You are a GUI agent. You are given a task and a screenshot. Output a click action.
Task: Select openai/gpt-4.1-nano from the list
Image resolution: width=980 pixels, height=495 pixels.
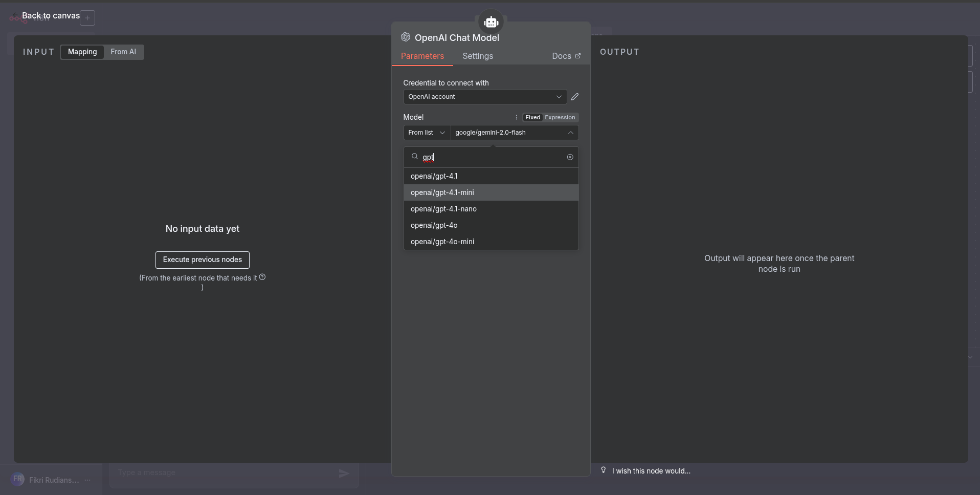(x=491, y=209)
